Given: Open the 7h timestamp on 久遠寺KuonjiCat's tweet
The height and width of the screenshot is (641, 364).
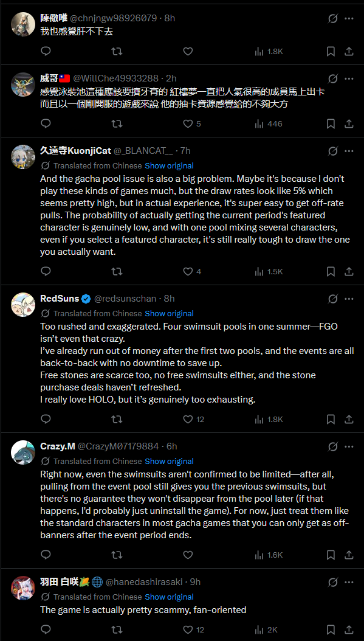Looking at the screenshot, I should coord(185,151).
